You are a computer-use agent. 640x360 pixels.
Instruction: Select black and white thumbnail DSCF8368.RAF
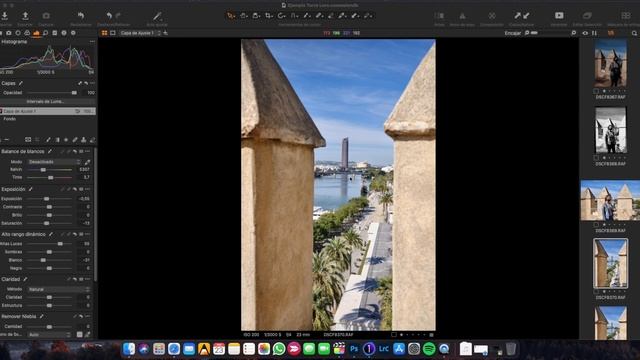click(x=611, y=130)
